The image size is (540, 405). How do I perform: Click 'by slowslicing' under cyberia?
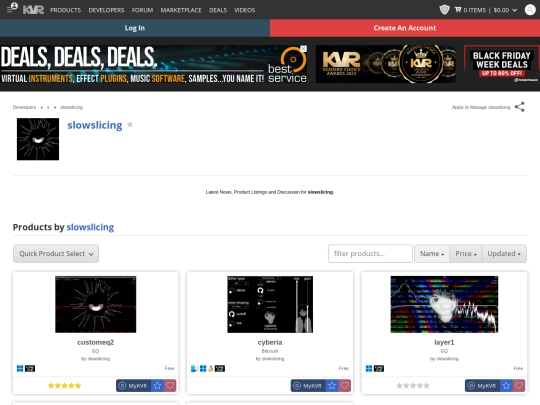[270, 359]
